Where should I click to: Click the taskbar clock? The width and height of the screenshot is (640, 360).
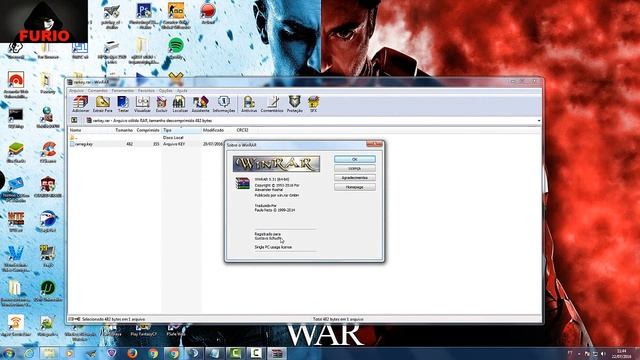tap(622, 353)
